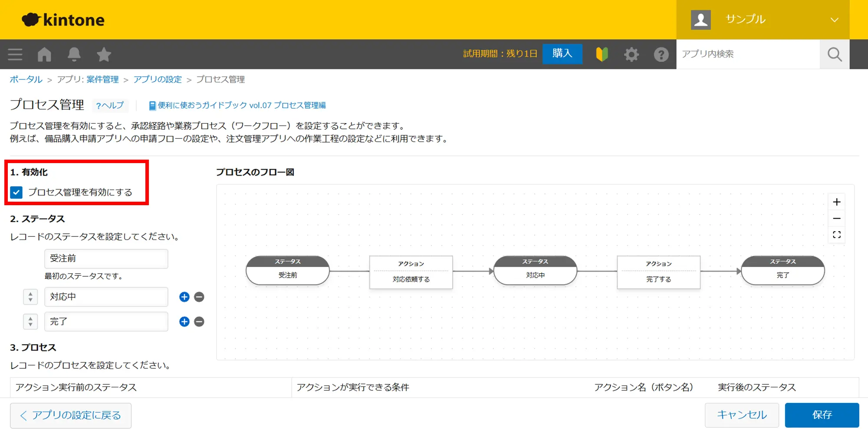Viewport: 868px width, 429px height.
Task: Zoom in the flow diagram
Action: [837, 202]
